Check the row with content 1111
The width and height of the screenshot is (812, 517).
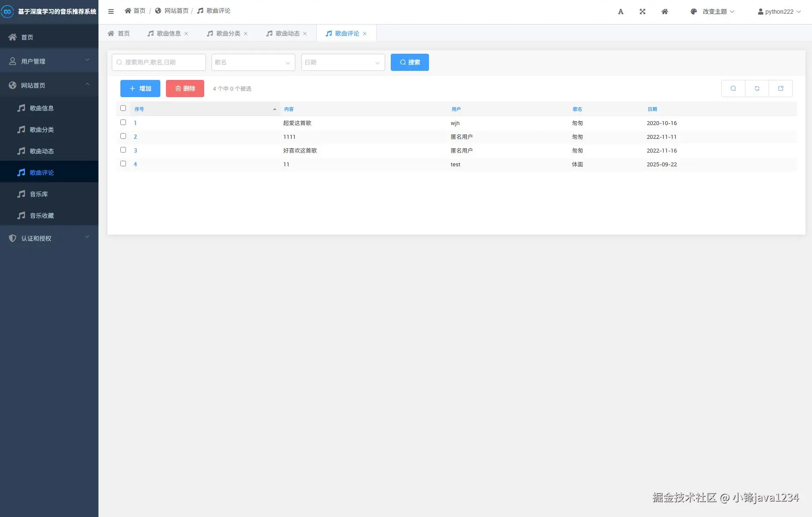pos(123,136)
